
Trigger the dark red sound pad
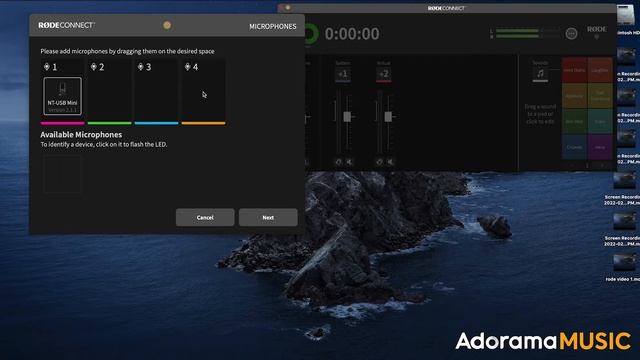(x=574, y=70)
